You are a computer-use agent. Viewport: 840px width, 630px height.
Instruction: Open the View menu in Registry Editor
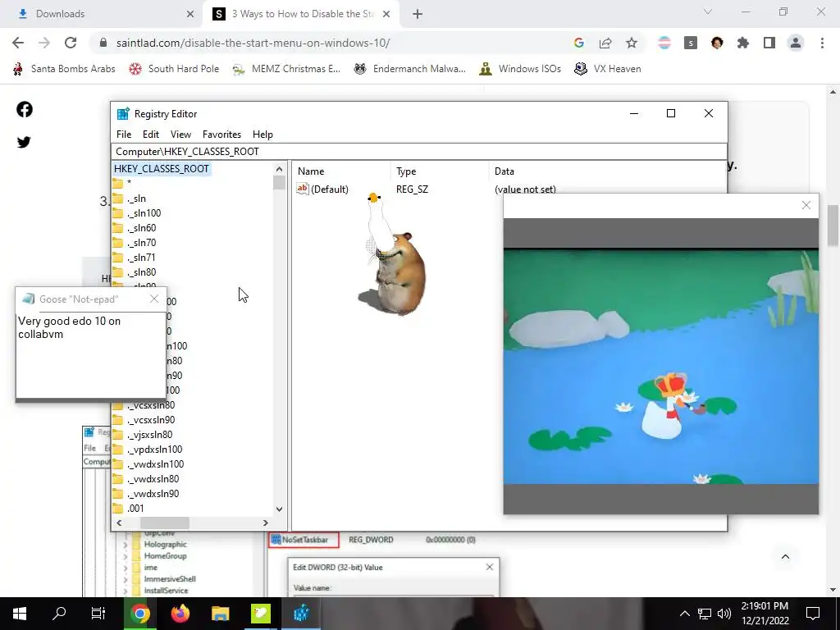pos(180,135)
